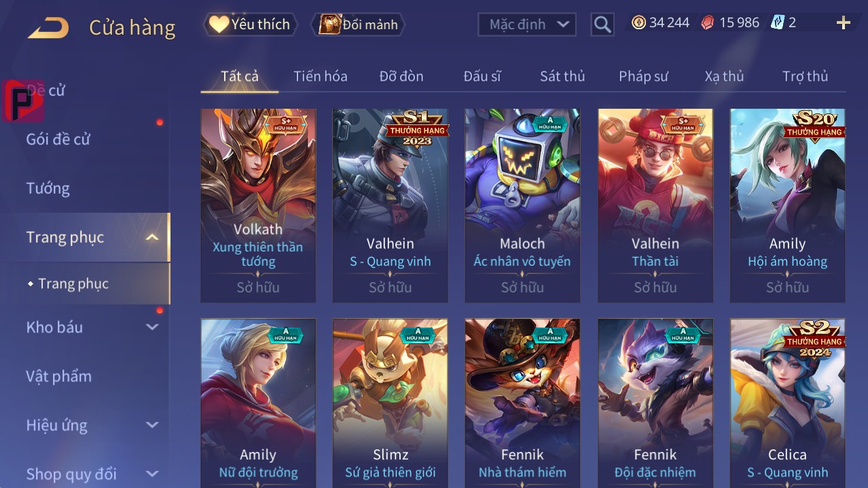Collapse the Trang phục sidebar section
Viewport: 868px width, 488px height.
pos(153,237)
